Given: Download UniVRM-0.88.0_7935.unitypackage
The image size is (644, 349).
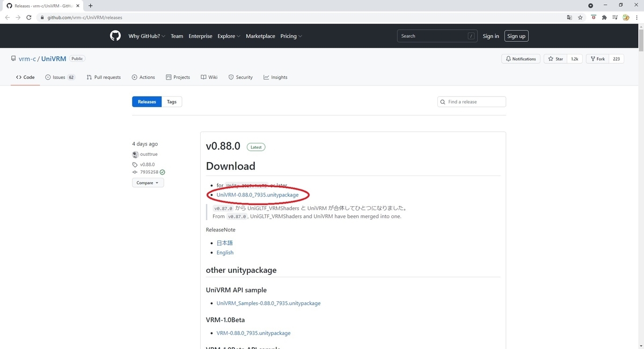Looking at the screenshot, I should [258, 194].
